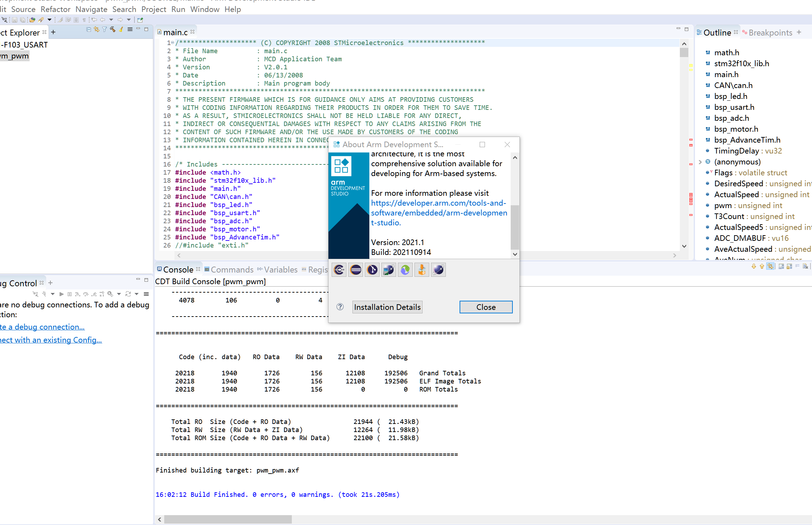Open the Project menu
812x525 pixels.
point(154,9)
